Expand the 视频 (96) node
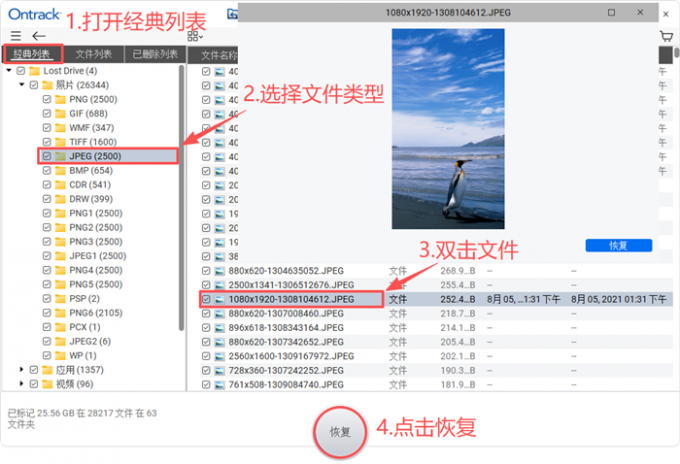Image resolution: width=680 pixels, height=464 pixels. click(22, 384)
